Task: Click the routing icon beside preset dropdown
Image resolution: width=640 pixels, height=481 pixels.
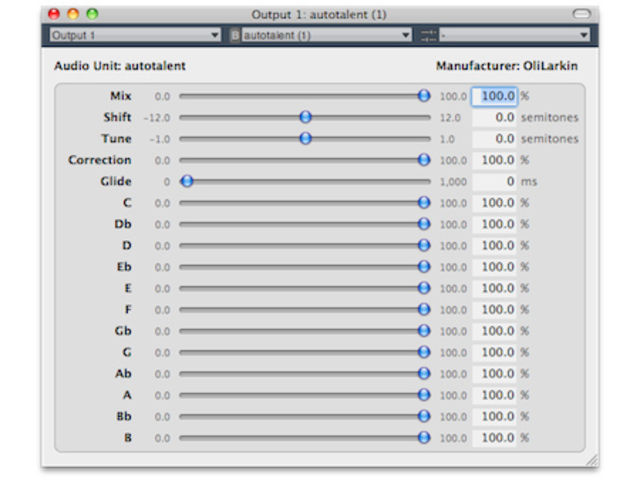Action: pyautogui.click(x=428, y=35)
